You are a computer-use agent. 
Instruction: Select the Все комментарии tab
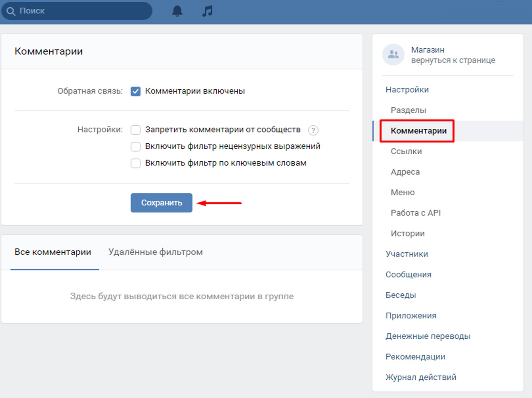point(53,252)
